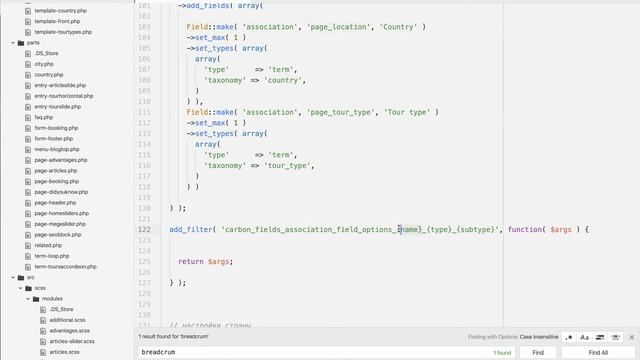Open .DS_Store under the modules folder
The width and height of the screenshot is (640, 360).
point(61,309)
